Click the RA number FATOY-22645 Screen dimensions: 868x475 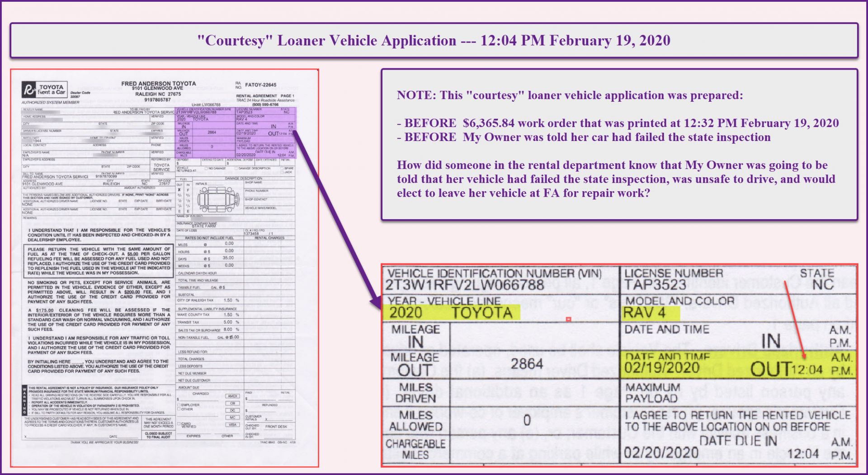point(260,85)
